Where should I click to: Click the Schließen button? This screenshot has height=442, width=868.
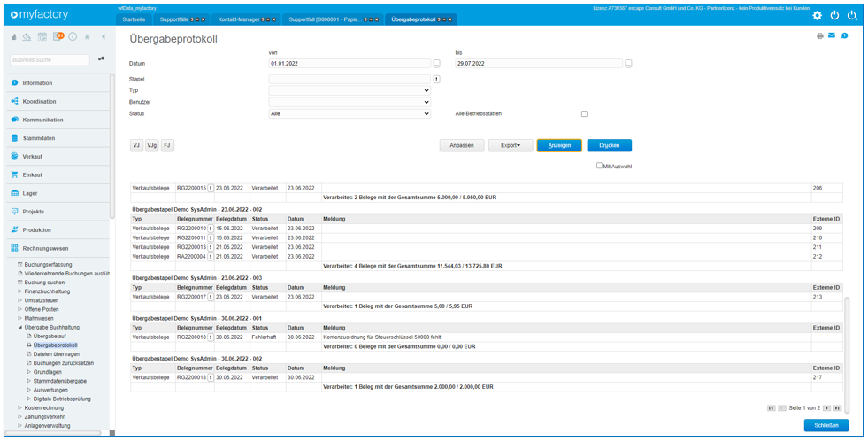(x=826, y=425)
